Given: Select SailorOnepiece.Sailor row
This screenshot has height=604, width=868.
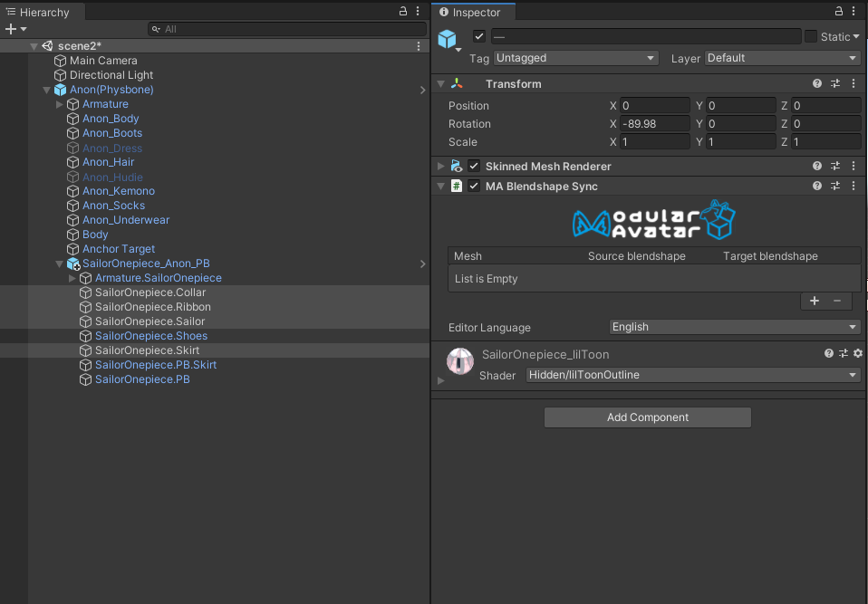Looking at the screenshot, I should [214, 321].
